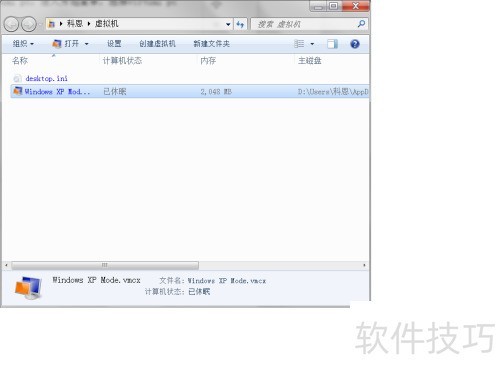This screenshot has height=375, width=500.
Task: Click the horizontal scrollbar thumb
Action: tap(105, 265)
